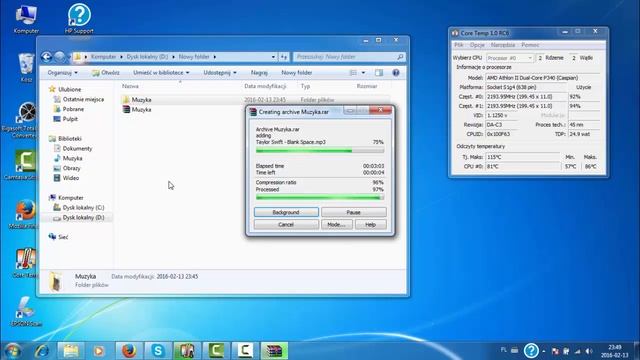The width and height of the screenshot is (640, 360).
Task: Expand breadcrumb arrow after Nowy folder
Action: pyautogui.click(x=215, y=57)
